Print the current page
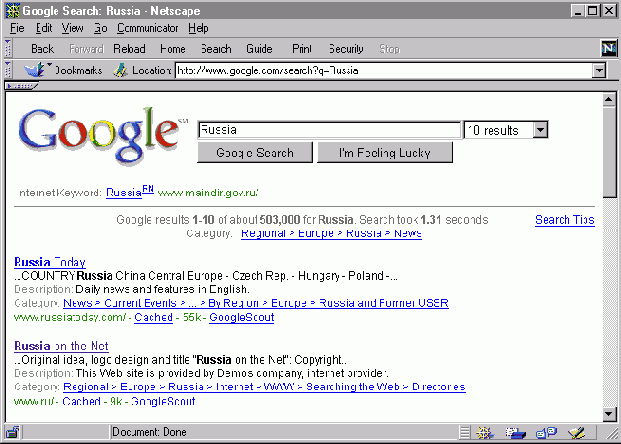 tap(302, 49)
